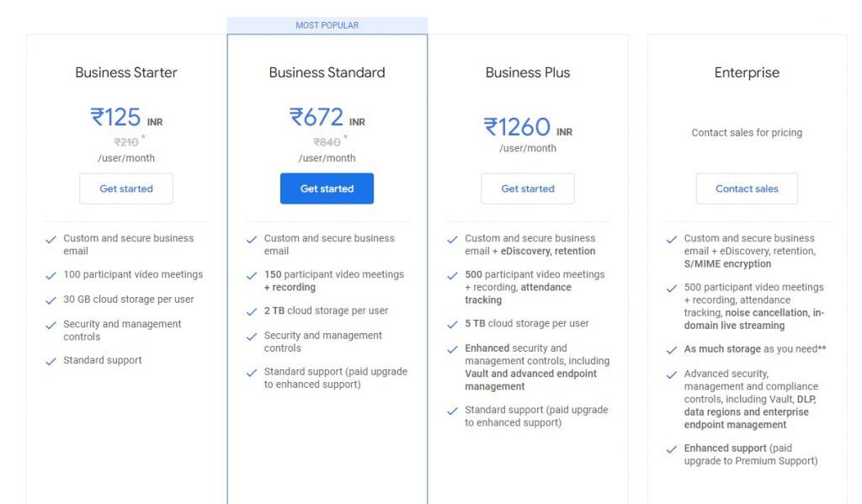This screenshot has width=862, height=504.
Task: Click checkmark beside 150 participant video meetings
Action: coord(251,275)
